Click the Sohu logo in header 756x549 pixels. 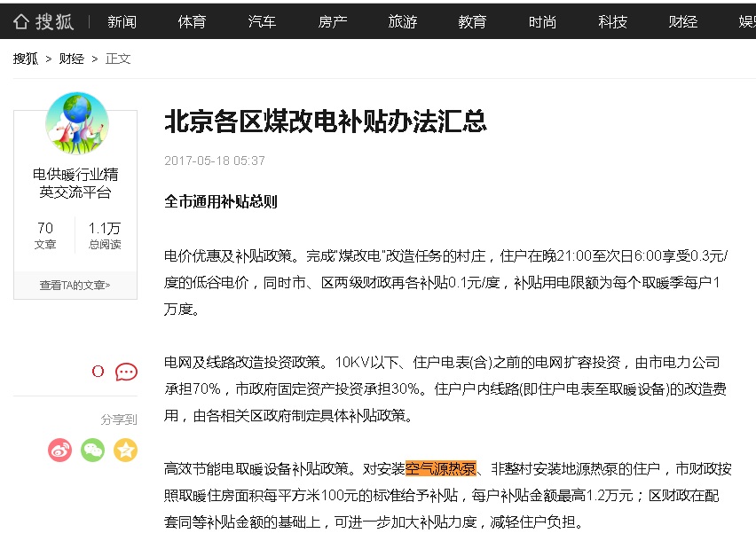point(43,21)
